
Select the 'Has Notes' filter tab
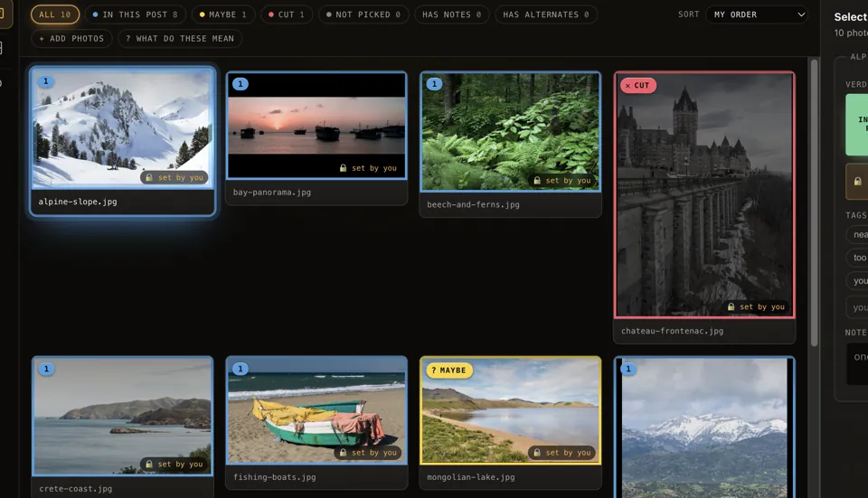click(452, 14)
